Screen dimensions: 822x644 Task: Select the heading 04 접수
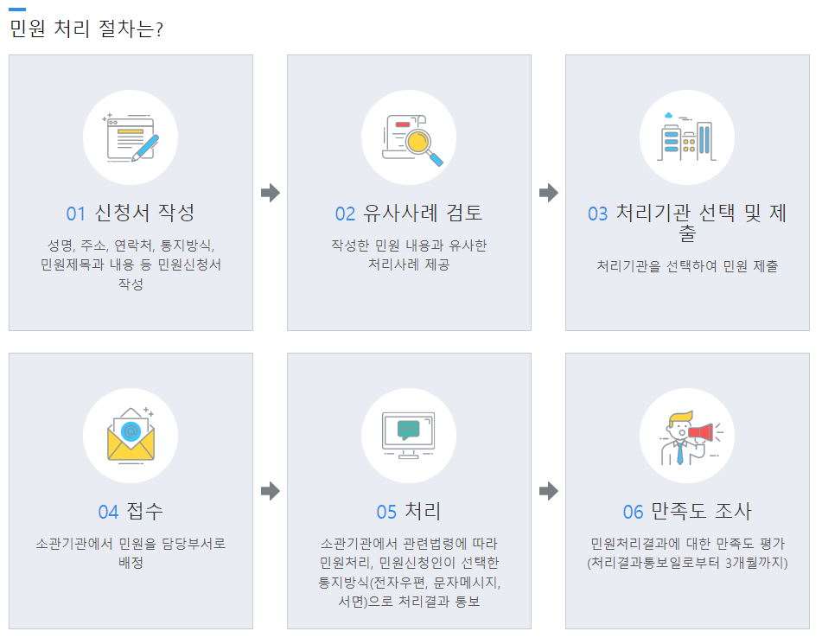click(x=131, y=512)
